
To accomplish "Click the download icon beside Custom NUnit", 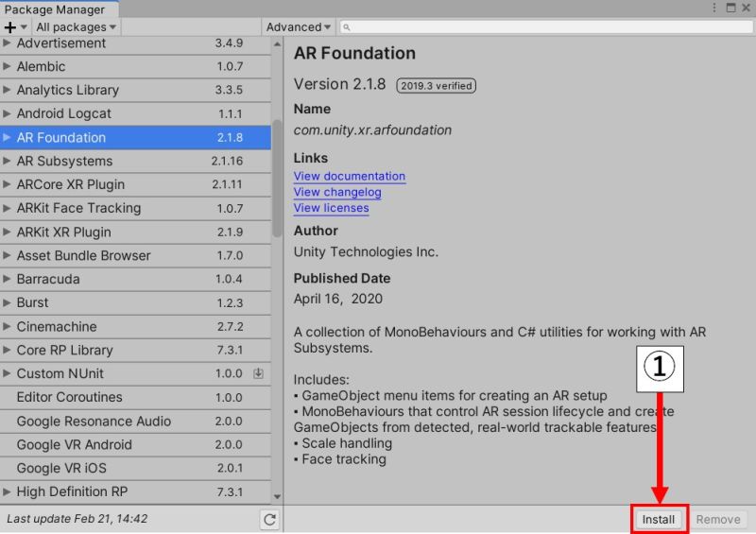I will tap(258, 374).
